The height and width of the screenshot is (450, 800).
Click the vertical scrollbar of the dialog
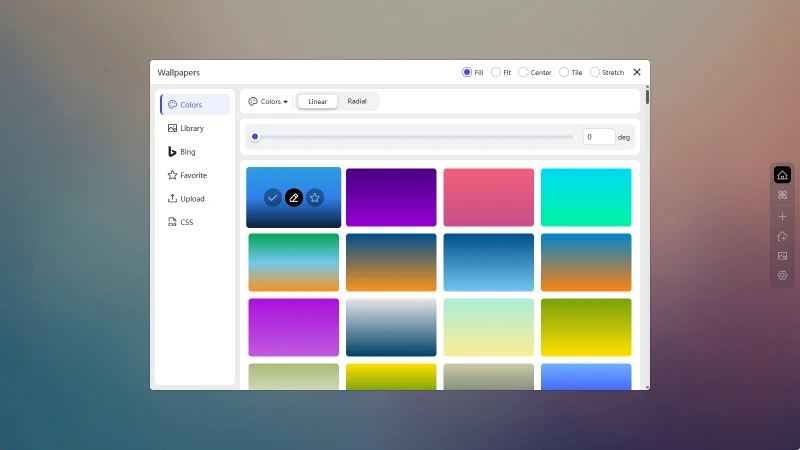click(647, 95)
